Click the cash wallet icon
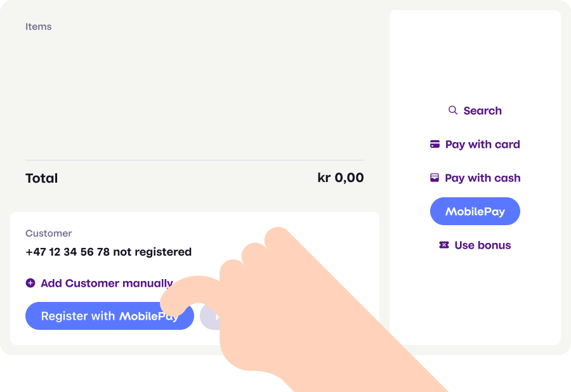 click(x=435, y=178)
